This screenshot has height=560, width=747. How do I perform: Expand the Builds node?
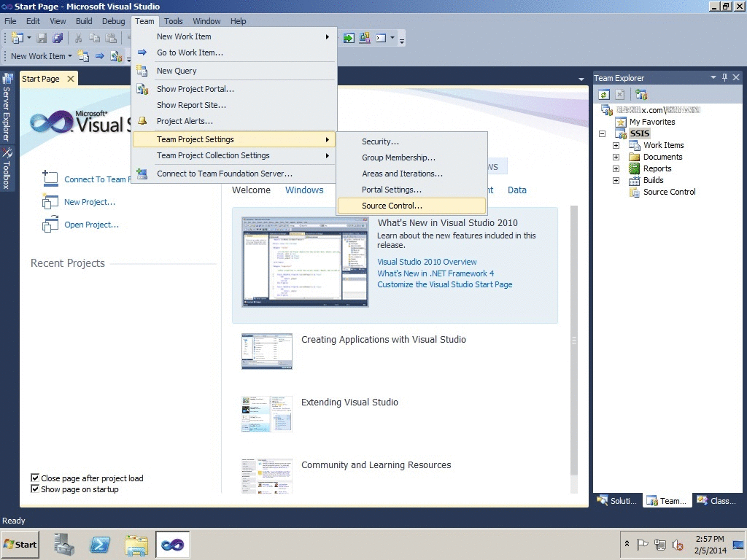coord(616,181)
